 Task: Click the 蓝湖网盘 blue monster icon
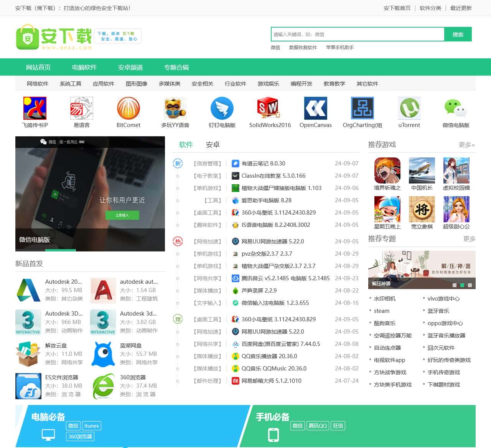103,354
